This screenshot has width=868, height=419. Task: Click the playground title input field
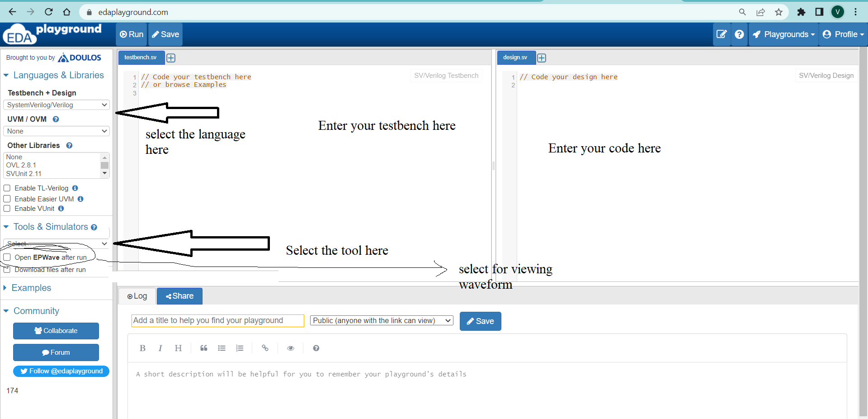(x=217, y=320)
